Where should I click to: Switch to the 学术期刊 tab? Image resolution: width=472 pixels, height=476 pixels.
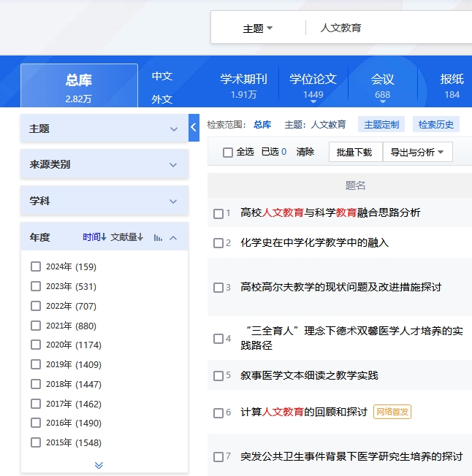click(x=243, y=85)
